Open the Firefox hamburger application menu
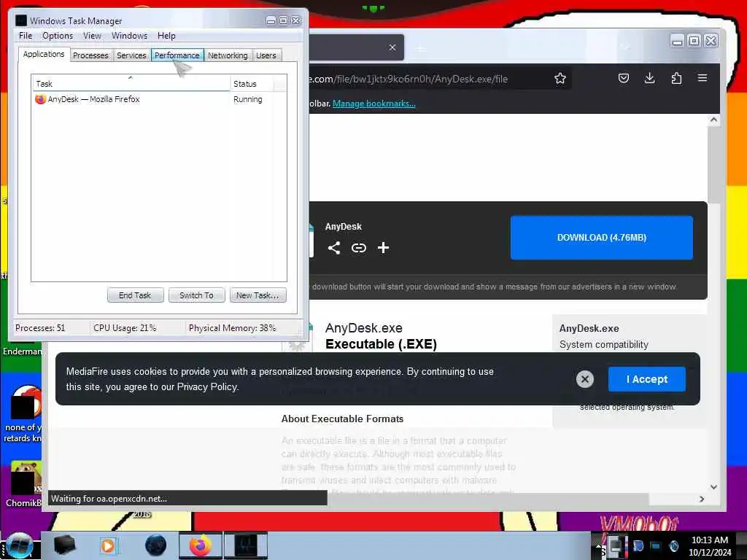 703,77
